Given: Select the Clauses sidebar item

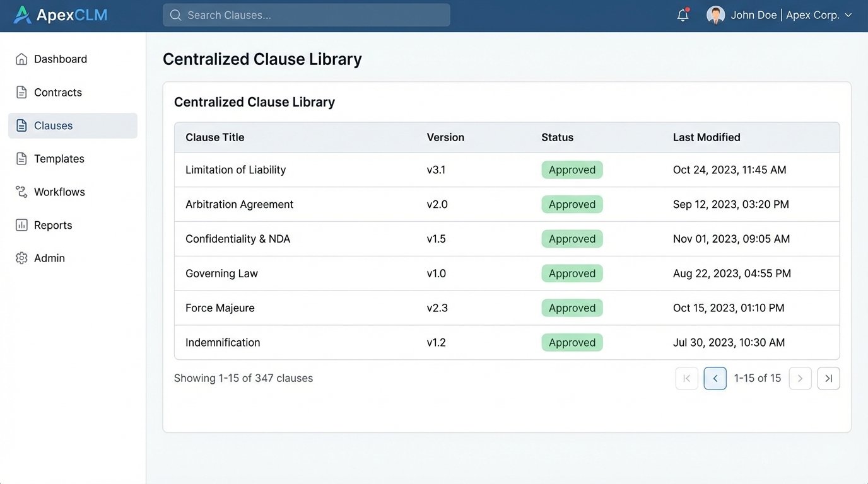Looking at the screenshot, I should [54, 125].
